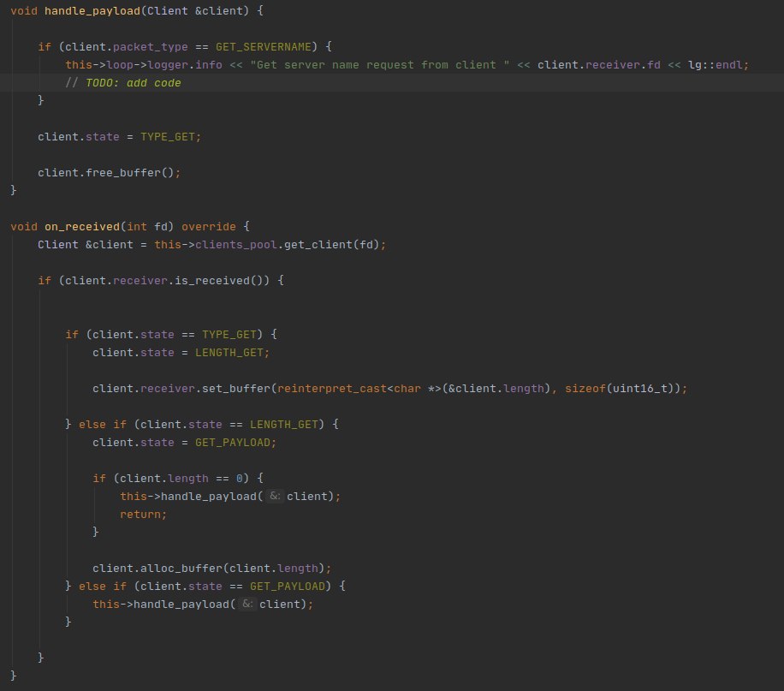Click the "Get server name request from client" string
Image resolution: width=784 pixels, height=691 pixels.
(x=380, y=65)
